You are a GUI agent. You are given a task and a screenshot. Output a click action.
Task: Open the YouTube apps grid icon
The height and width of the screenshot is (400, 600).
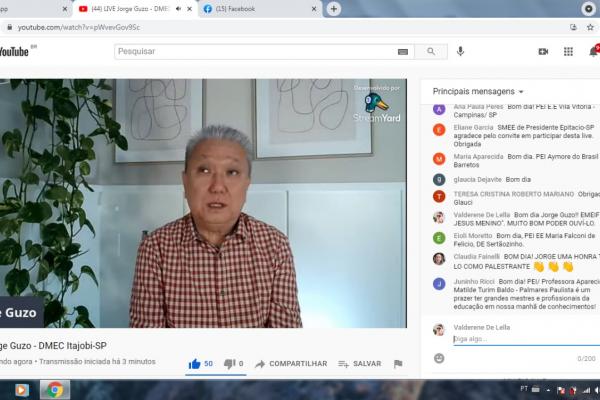point(568,51)
